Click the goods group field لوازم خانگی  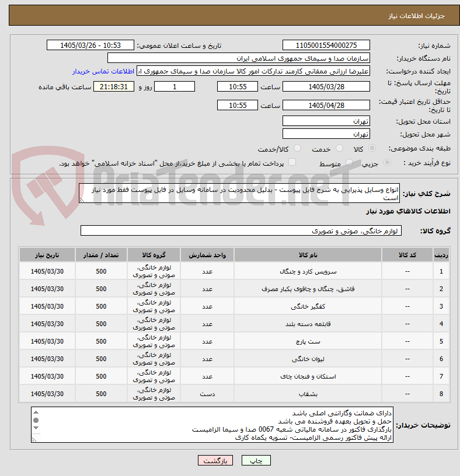pyautogui.click(x=241, y=231)
